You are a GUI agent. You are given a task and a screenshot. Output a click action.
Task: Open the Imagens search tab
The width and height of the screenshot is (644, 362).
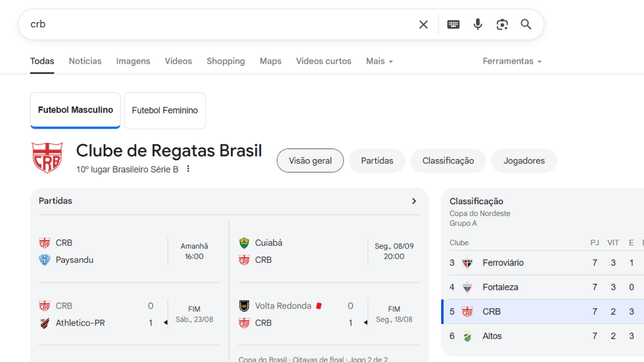pos(133,61)
